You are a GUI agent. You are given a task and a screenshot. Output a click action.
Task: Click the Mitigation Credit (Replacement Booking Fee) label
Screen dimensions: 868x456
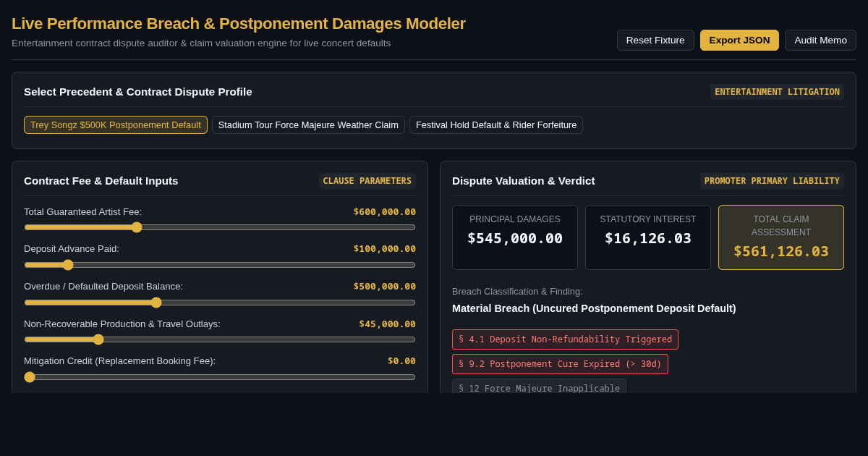click(x=119, y=361)
